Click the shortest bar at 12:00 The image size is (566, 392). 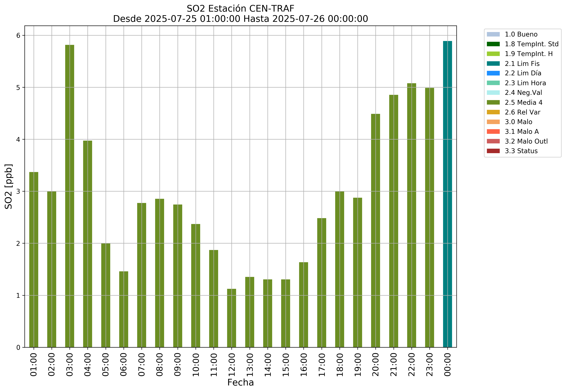[x=231, y=318]
